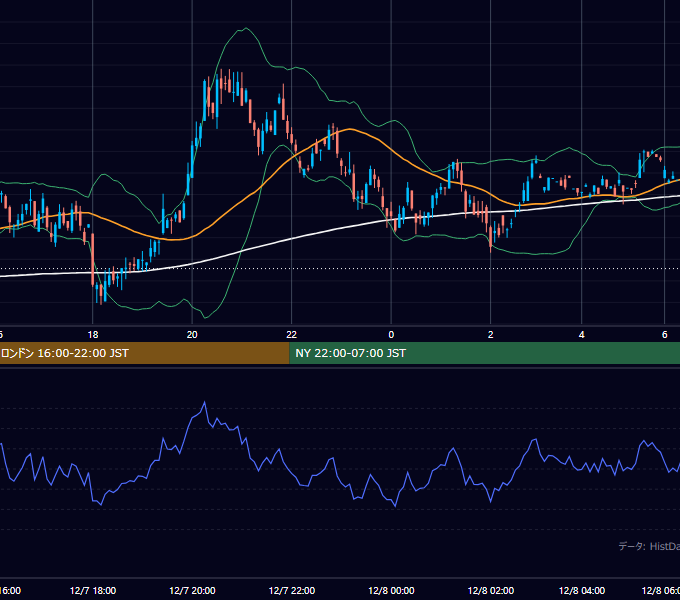The width and height of the screenshot is (680, 600).
Task: Click the London session band 16:00-22:00 JST
Action: [x=144, y=353]
